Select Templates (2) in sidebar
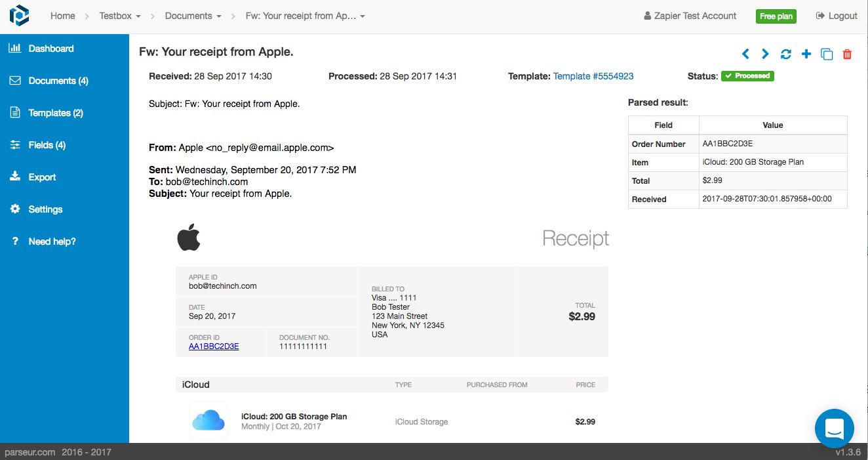This screenshot has width=868, height=460. tap(55, 113)
